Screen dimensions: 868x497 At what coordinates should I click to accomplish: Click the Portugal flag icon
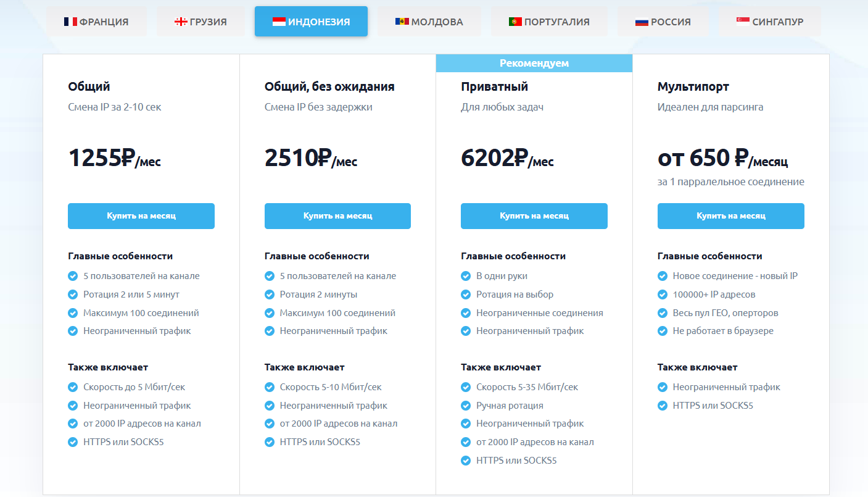515,22
